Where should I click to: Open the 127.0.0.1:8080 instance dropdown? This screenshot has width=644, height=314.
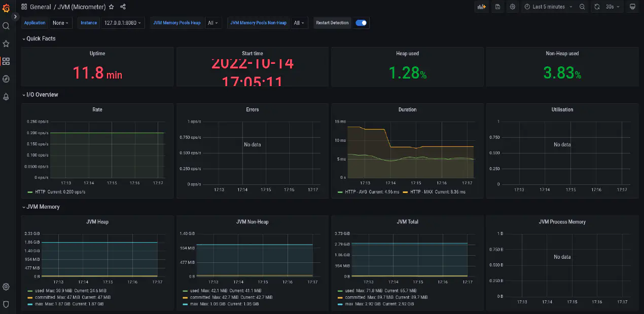122,23
